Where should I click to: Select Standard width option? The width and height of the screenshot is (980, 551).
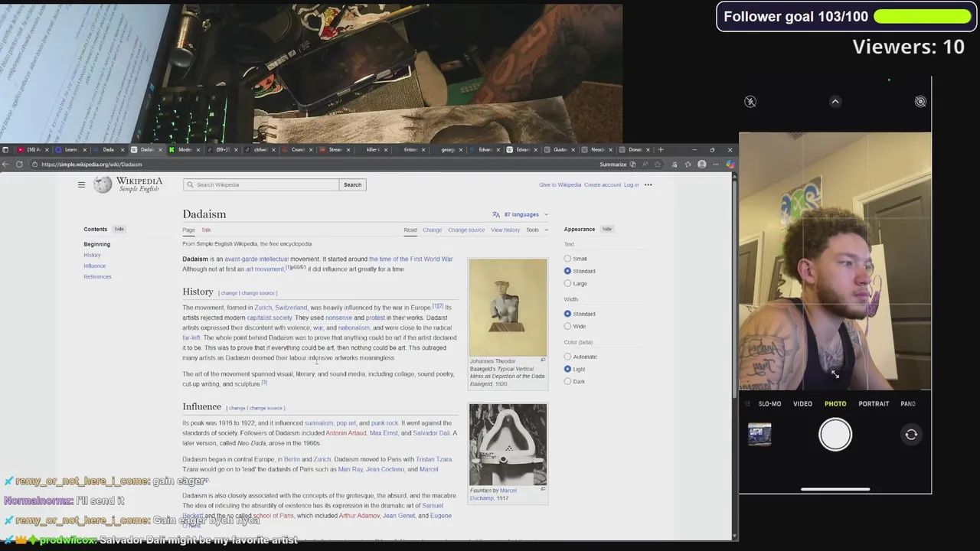tap(567, 314)
